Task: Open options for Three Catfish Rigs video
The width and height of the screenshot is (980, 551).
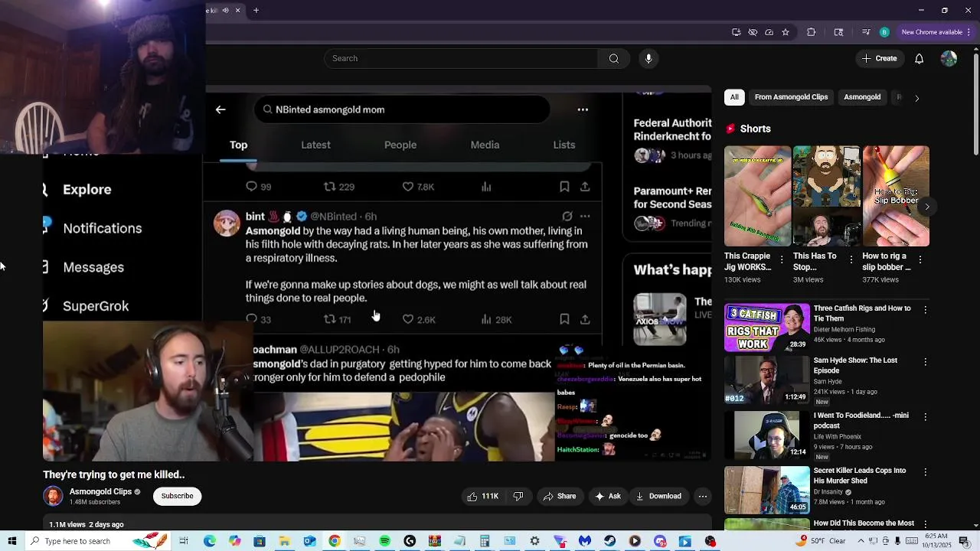Action: pyautogui.click(x=925, y=310)
